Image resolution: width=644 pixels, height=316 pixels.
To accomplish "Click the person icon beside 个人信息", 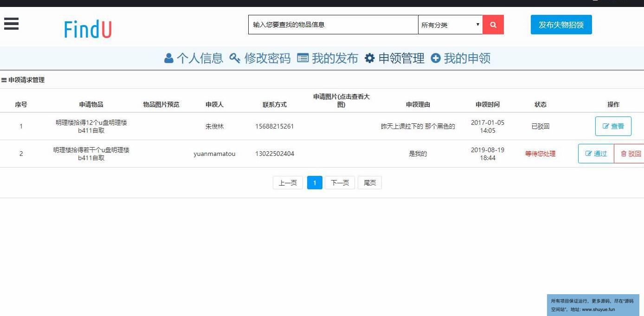I will (169, 58).
